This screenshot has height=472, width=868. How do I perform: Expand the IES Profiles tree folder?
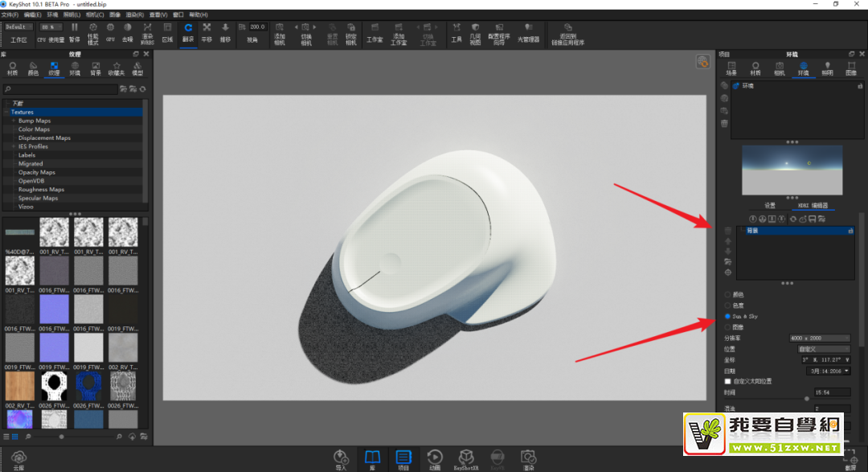(x=14, y=146)
